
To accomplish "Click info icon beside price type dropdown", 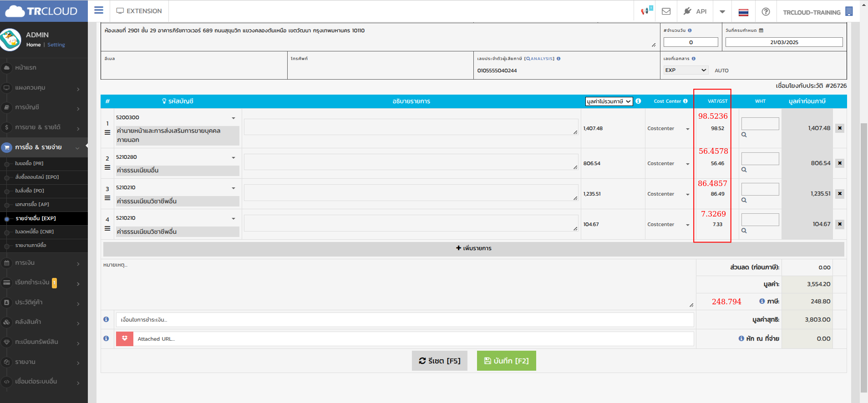I will tap(638, 101).
